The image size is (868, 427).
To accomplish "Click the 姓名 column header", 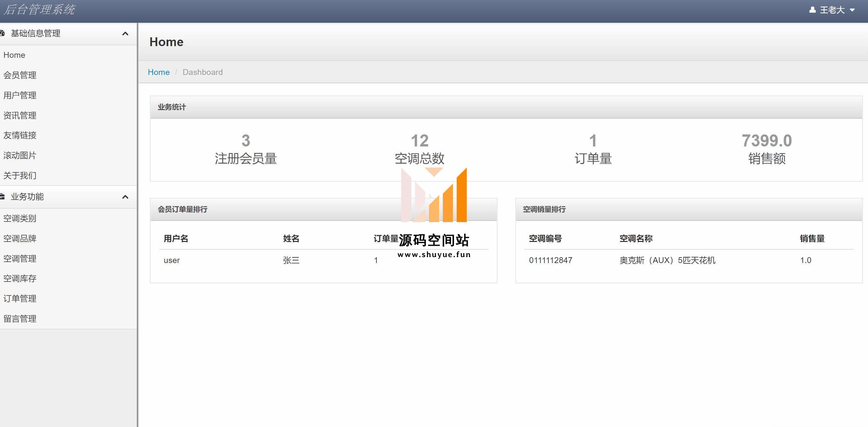I will click(291, 238).
